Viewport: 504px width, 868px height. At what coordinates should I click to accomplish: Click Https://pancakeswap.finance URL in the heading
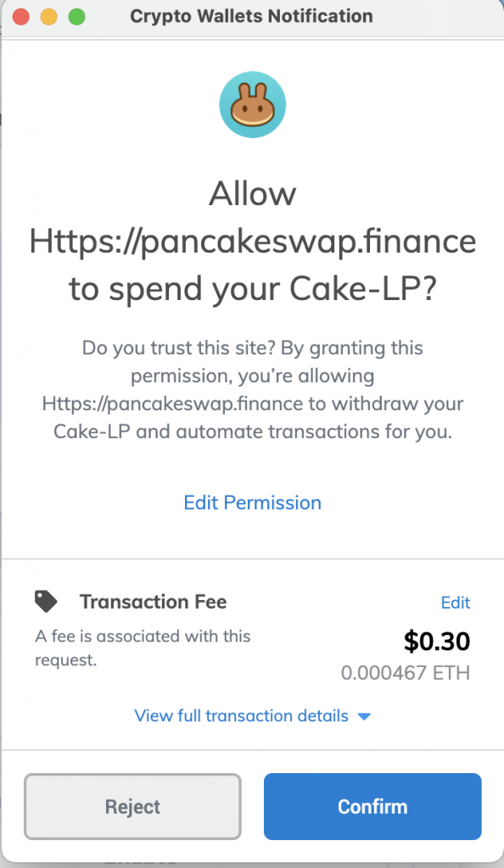[x=253, y=242]
